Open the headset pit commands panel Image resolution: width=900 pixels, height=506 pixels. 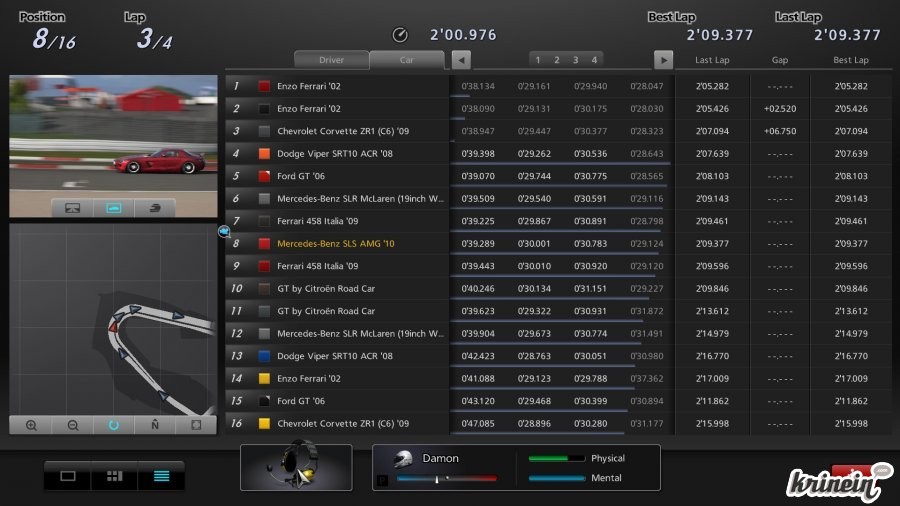[x=296, y=468]
